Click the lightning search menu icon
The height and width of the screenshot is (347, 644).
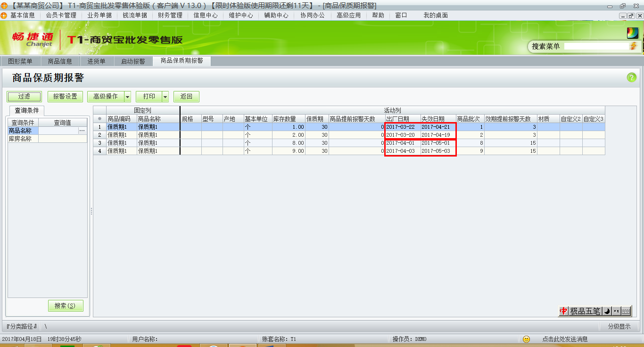(633, 46)
